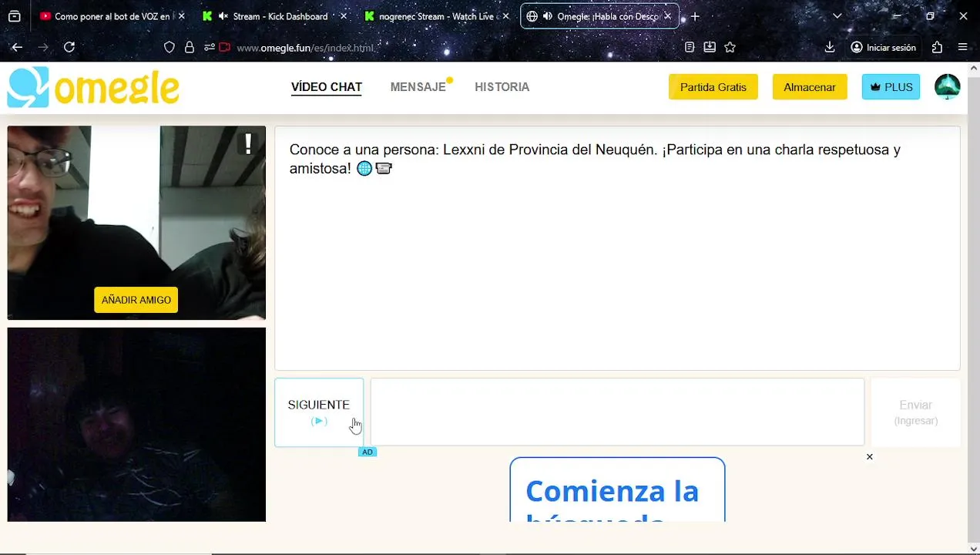Mute the Omegle tab audio icon
Viewport: 980px width, 555px height.
(x=547, y=16)
